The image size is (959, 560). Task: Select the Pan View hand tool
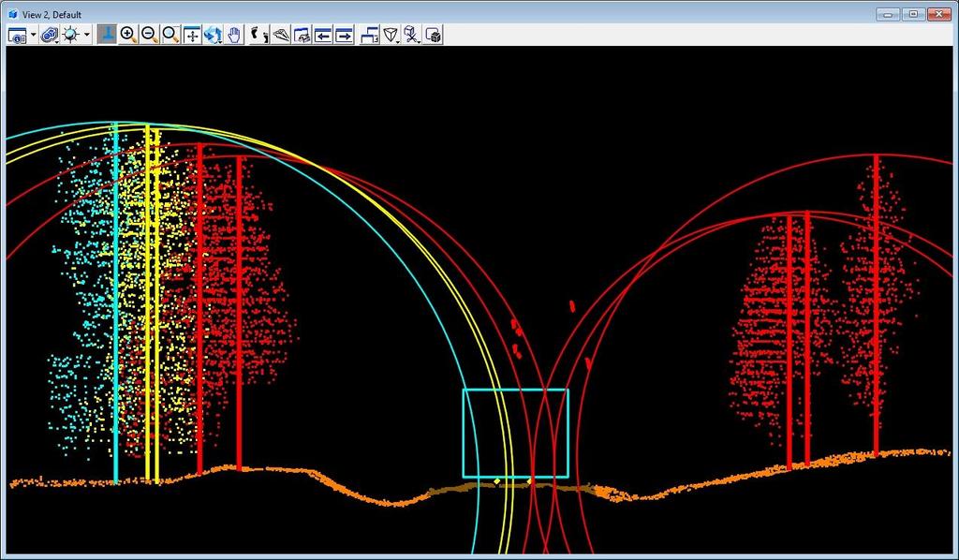[x=234, y=35]
